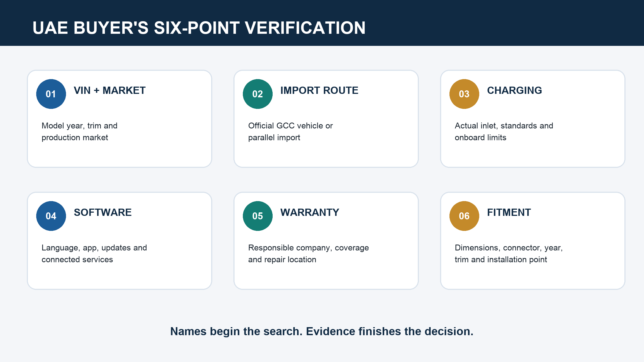
Task: Select the 'Dimensions, connector, year' description
Action: [x=509, y=253]
